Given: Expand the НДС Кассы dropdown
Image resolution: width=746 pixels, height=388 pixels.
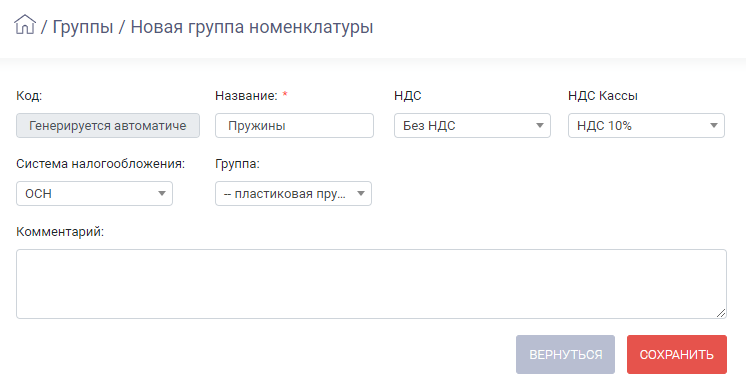Looking at the screenshot, I should (x=646, y=126).
